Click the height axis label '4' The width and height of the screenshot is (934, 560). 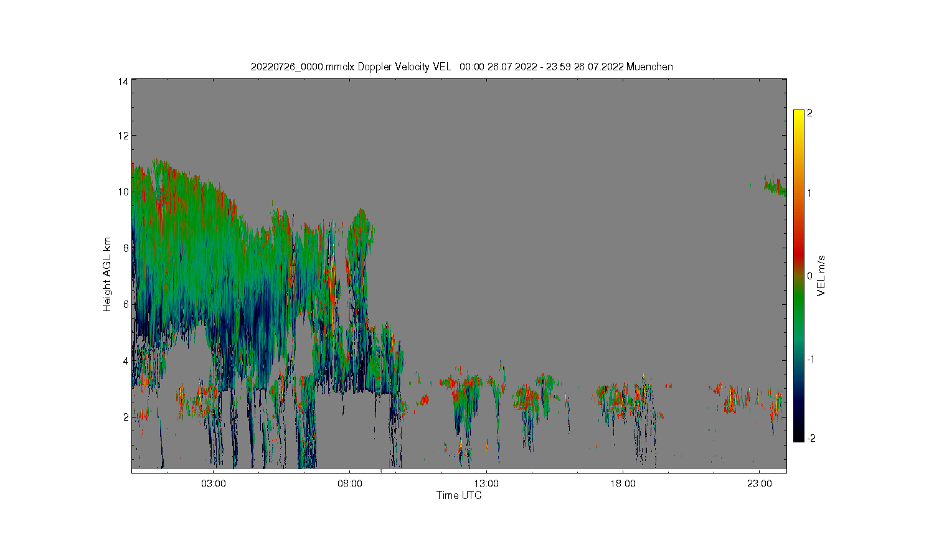point(126,360)
